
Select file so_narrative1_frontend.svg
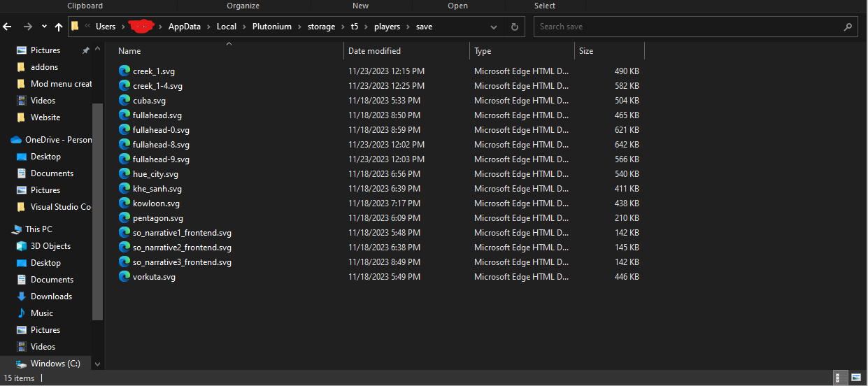click(182, 232)
